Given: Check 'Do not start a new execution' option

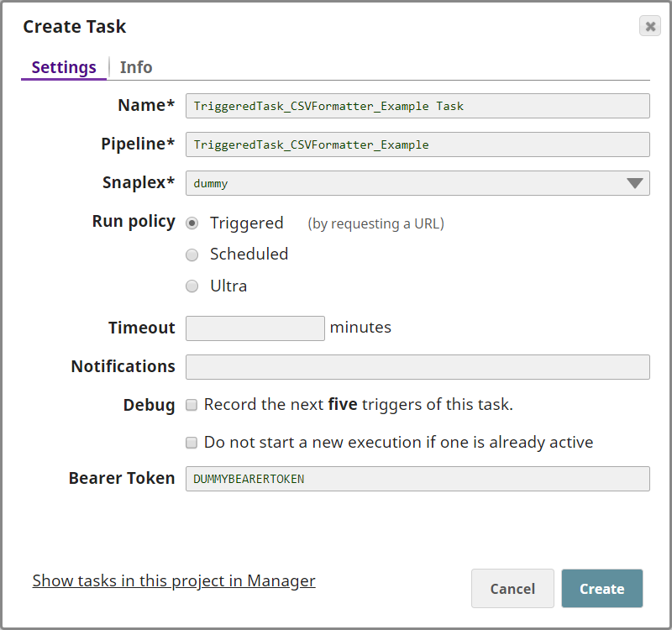Looking at the screenshot, I should point(192,443).
